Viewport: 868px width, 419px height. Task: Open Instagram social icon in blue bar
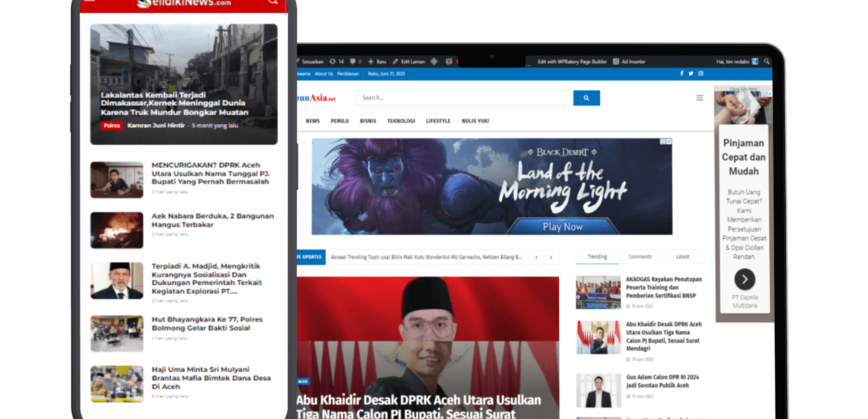[700, 74]
